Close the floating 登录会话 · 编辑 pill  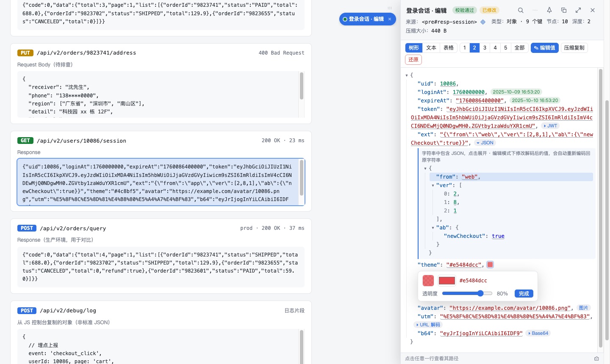[390, 19]
